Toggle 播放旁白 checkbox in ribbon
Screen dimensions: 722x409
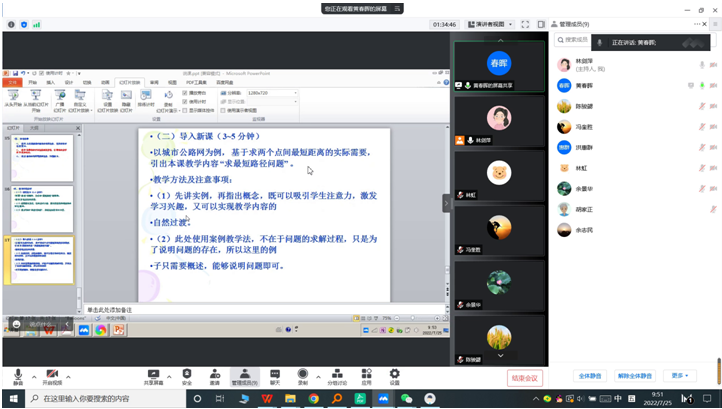185,93
